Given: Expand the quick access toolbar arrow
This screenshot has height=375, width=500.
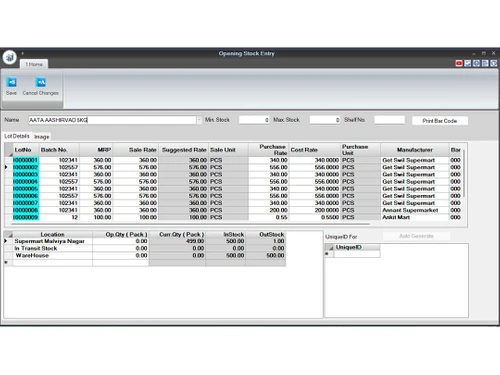Looking at the screenshot, I should click(x=23, y=53).
